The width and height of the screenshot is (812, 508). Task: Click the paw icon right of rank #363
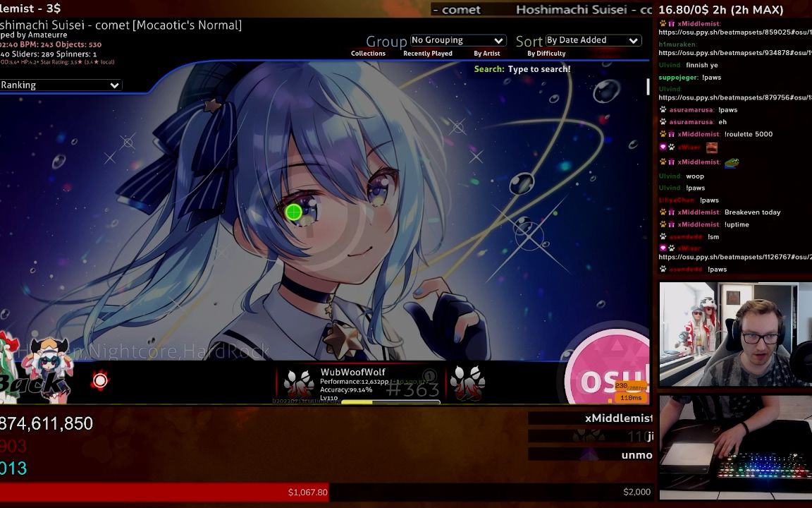(467, 384)
